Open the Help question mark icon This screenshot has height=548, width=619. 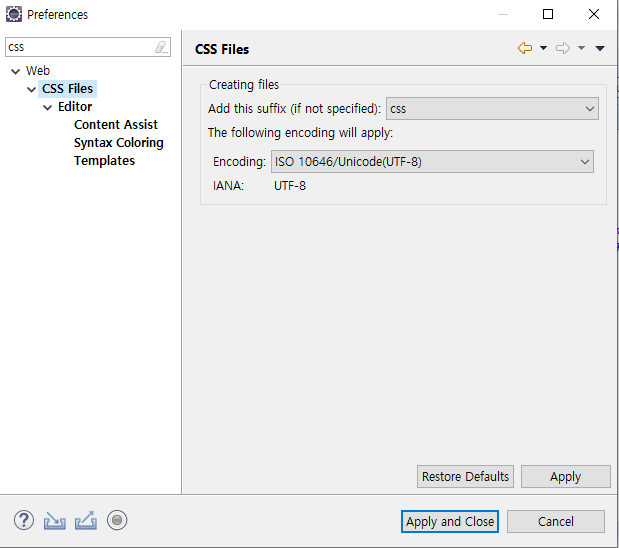[x=24, y=520]
